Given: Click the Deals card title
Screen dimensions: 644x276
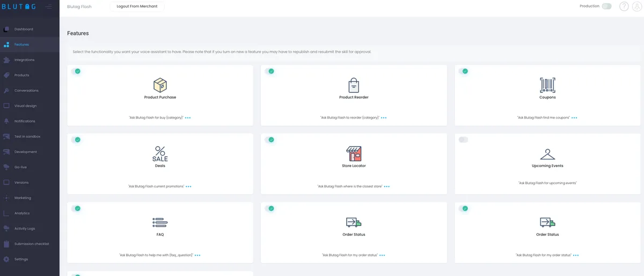Looking at the screenshot, I should point(160,166).
